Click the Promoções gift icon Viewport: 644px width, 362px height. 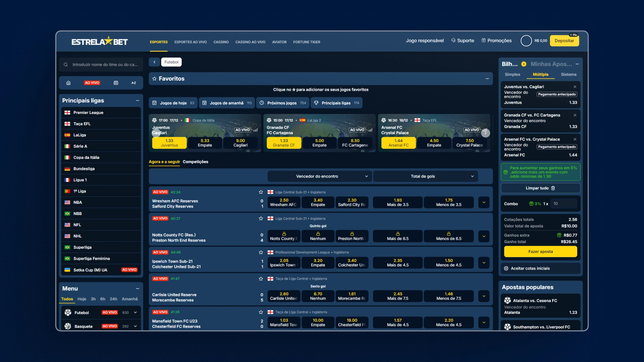click(x=484, y=41)
